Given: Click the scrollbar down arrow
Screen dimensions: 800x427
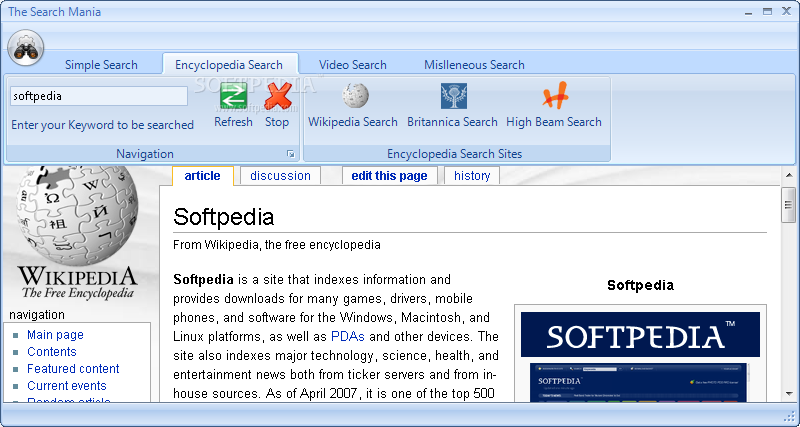Looking at the screenshot, I should pos(789,393).
